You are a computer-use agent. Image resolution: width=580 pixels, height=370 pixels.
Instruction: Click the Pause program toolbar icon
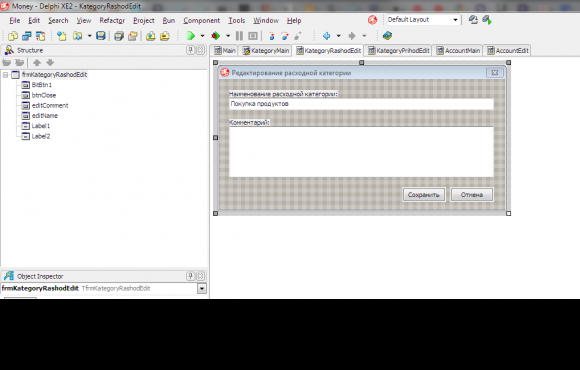pos(239,36)
